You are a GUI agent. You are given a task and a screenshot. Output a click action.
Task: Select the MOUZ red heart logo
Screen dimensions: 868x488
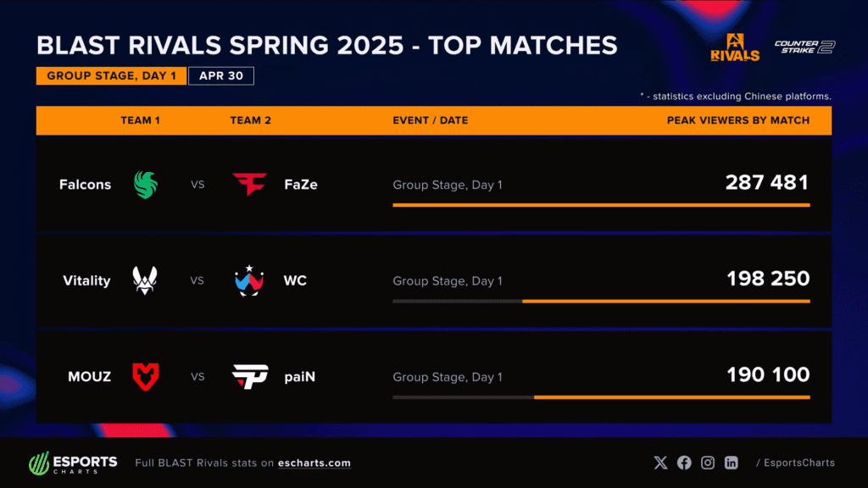click(146, 377)
